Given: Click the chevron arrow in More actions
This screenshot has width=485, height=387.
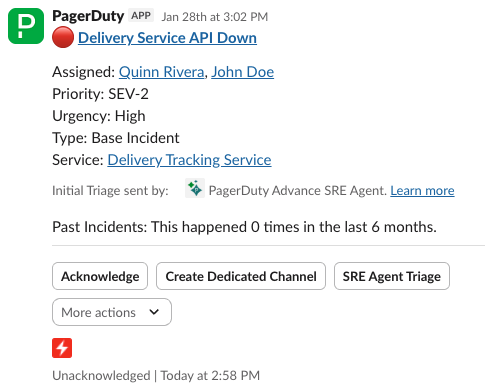Looking at the screenshot, I should pos(154,312).
